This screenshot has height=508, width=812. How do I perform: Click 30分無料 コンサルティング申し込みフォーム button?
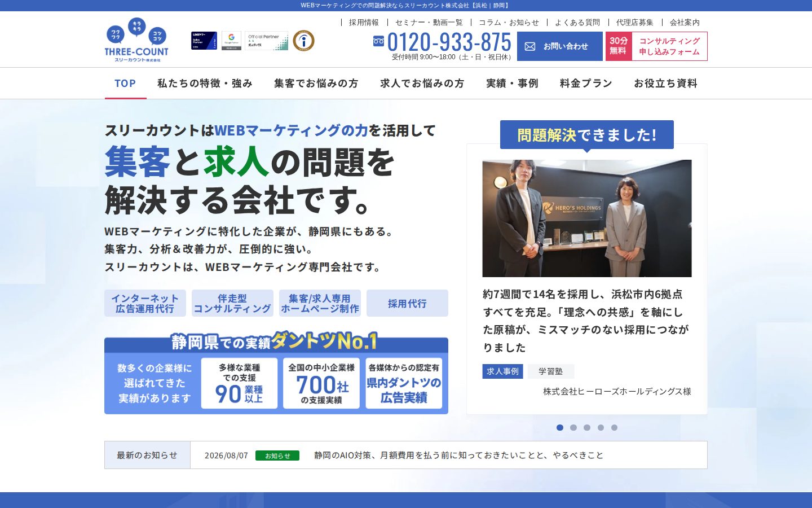(x=656, y=46)
